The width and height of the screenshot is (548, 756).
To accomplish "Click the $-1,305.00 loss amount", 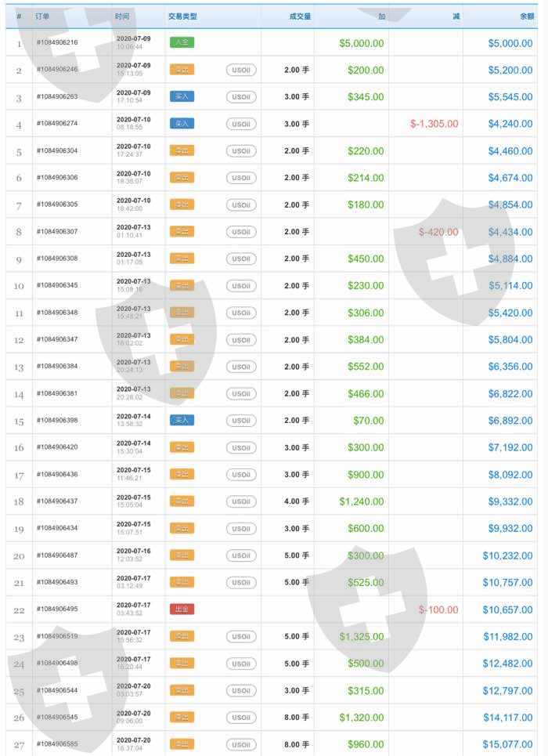I will (434, 124).
